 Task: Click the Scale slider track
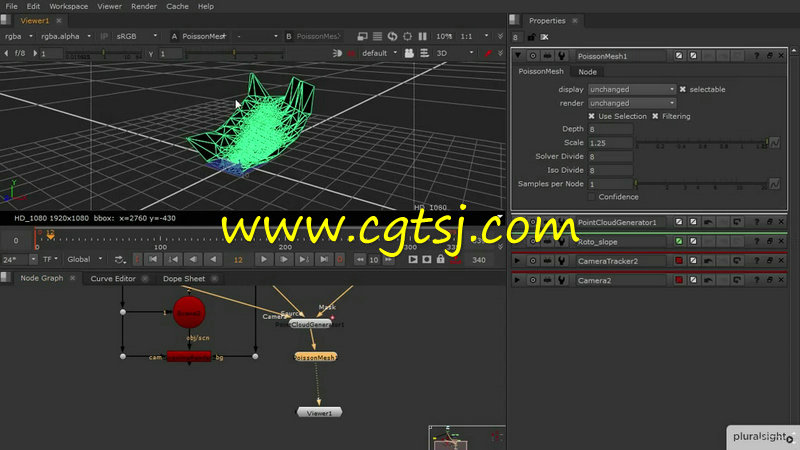click(x=702, y=143)
